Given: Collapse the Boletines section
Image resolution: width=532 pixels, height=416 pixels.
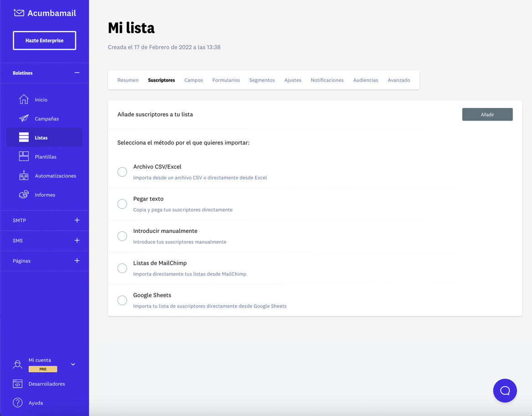Looking at the screenshot, I should [77, 73].
